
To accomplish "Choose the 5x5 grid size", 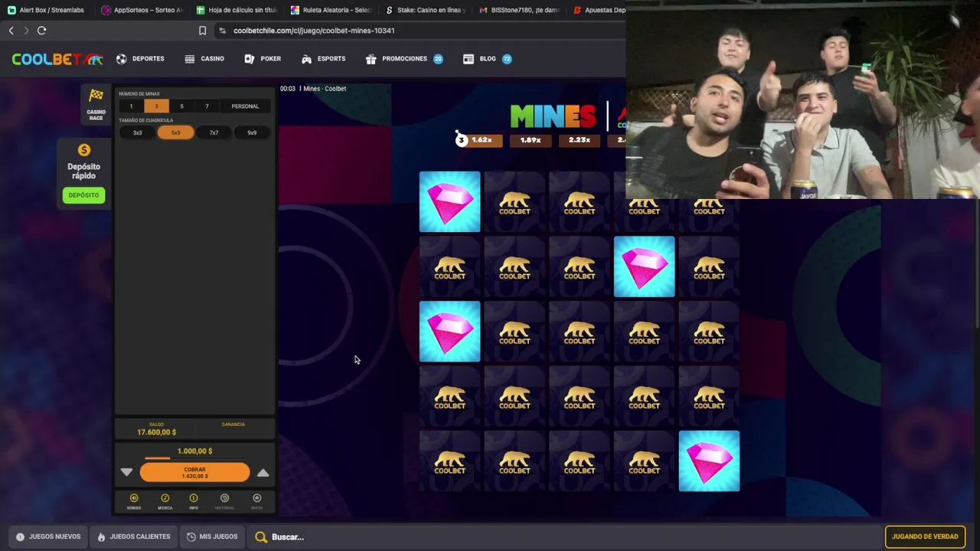I will point(176,132).
